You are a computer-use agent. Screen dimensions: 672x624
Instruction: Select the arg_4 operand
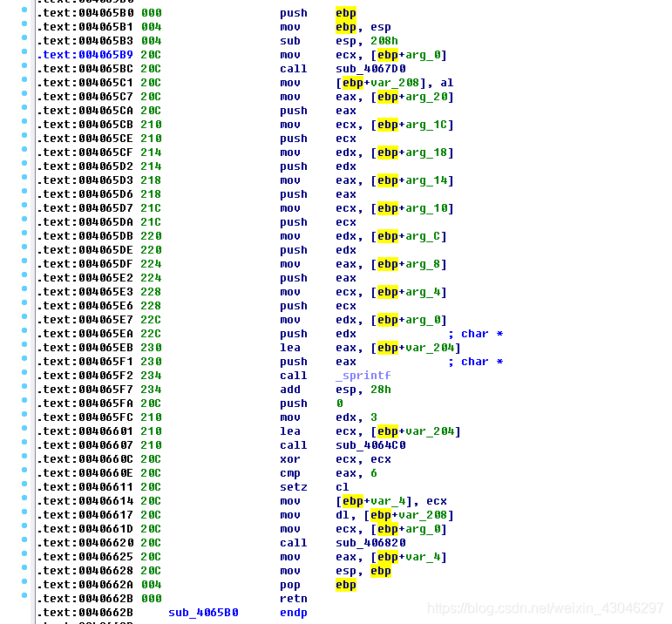click(423, 292)
